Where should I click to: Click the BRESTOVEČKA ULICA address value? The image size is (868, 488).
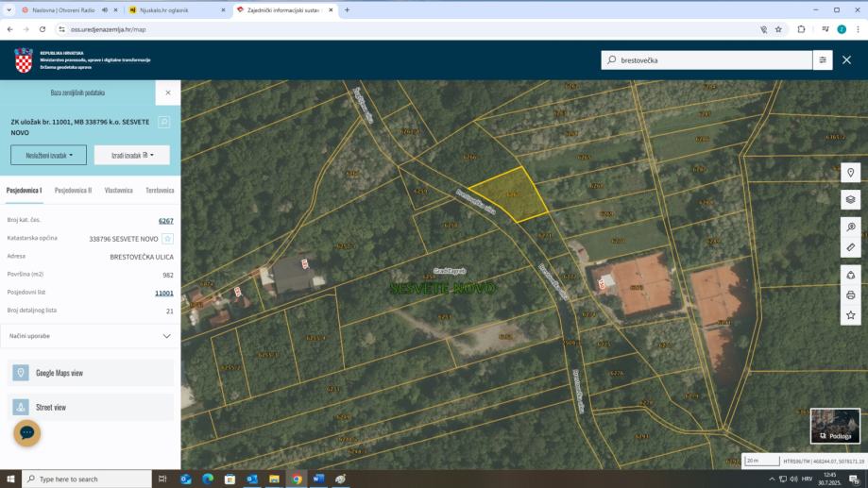(142, 257)
